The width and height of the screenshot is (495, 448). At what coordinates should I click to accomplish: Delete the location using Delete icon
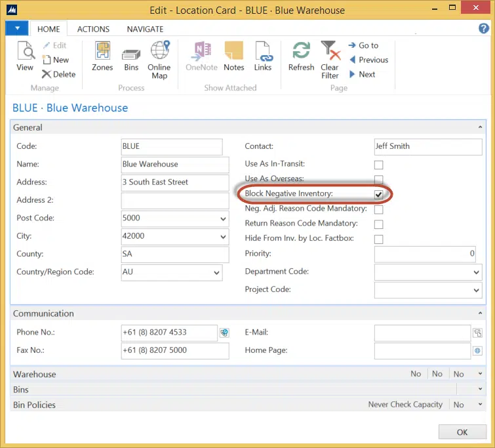tap(59, 74)
